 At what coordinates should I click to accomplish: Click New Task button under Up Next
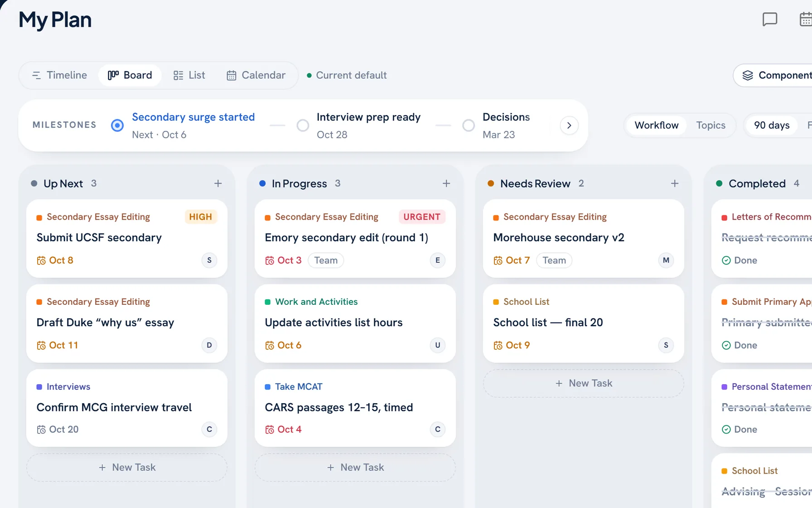(x=127, y=468)
